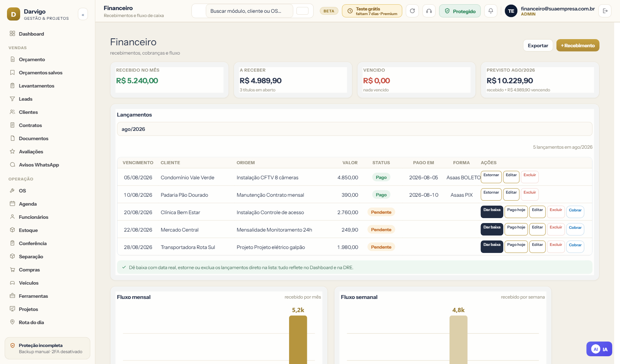Click the Avisos WhatsApp chat icon
The height and width of the screenshot is (364, 620).
[12, 165]
